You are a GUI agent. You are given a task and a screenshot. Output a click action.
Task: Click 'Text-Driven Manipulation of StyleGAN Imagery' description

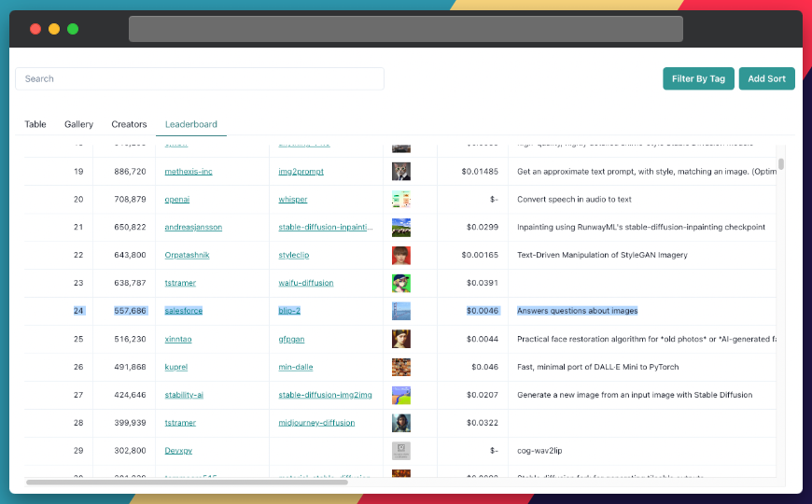coord(602,256)
